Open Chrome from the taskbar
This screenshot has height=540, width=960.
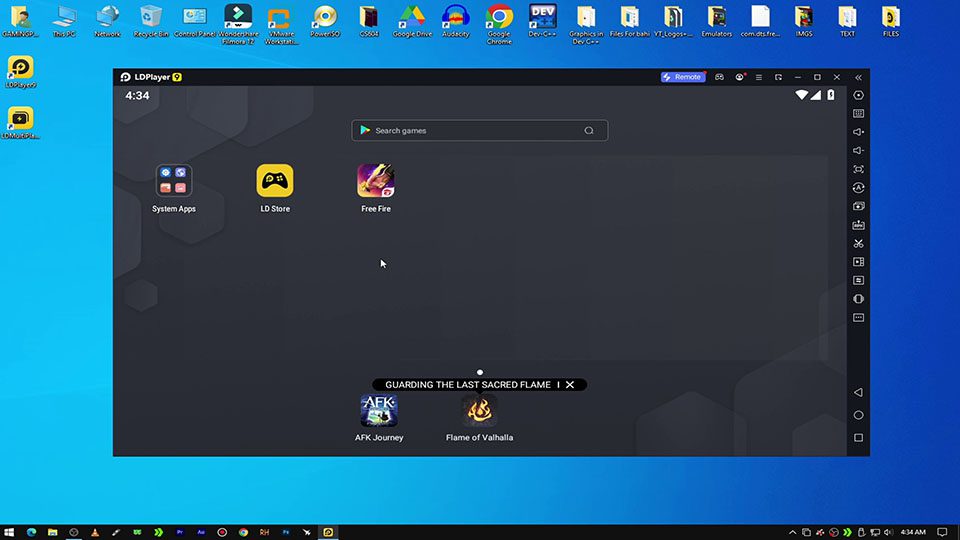[243, 532]
